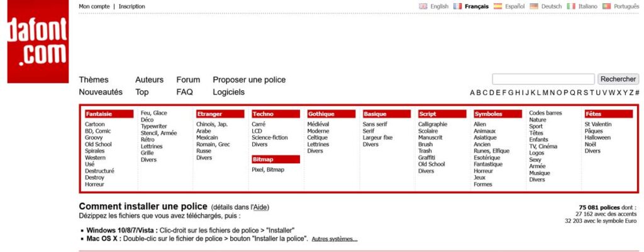
Task: Open the Inscription link
Action: click(132, 6)
